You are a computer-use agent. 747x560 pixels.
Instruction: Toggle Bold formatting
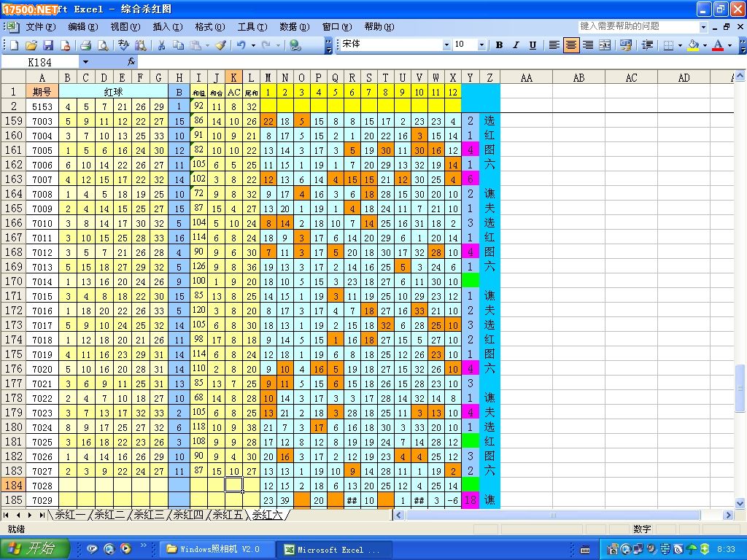[x=499, y=45]
